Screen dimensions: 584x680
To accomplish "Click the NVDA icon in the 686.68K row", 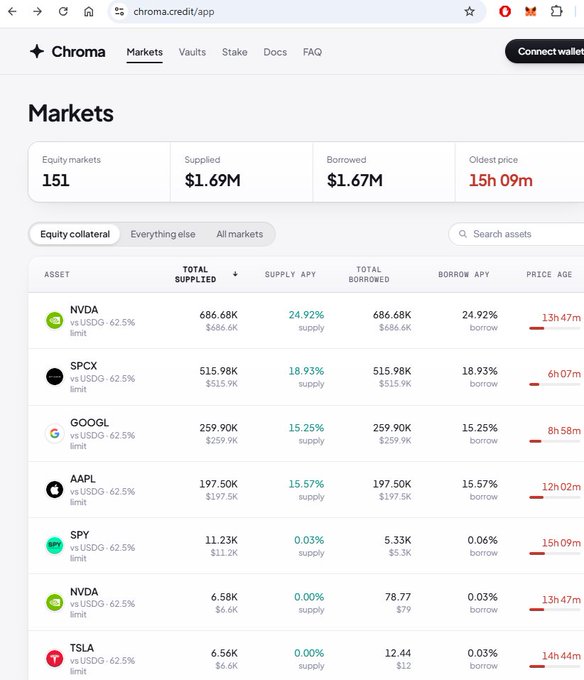I will (x=55, y=320).
